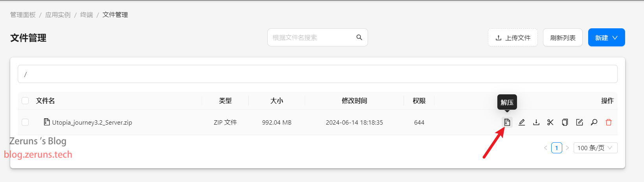Click the 文件管理 page heading
The height and width of the screenshot is (182, 644).
click(28, 38)
